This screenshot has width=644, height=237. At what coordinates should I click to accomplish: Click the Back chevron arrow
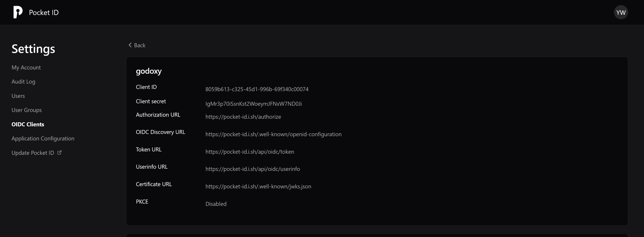click(130, 45)
